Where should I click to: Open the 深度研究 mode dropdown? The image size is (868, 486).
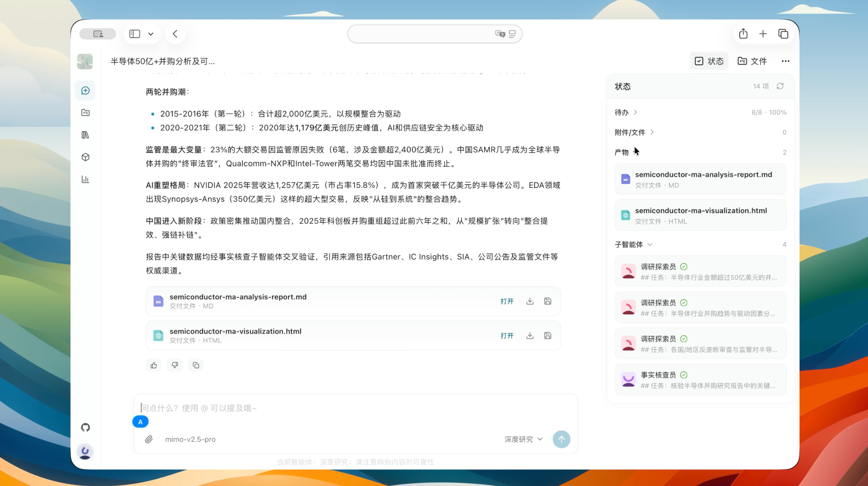tap(523, 439)
